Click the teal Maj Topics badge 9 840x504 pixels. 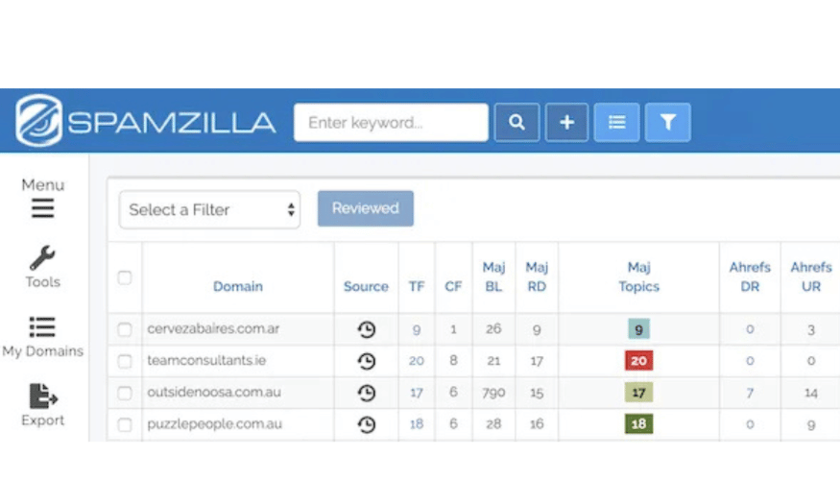638,329
